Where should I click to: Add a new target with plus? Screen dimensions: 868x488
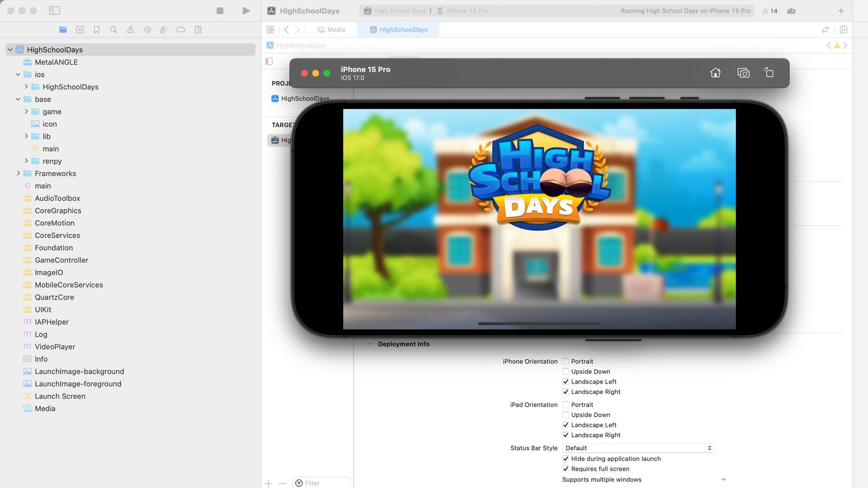(x=269, y=483)
